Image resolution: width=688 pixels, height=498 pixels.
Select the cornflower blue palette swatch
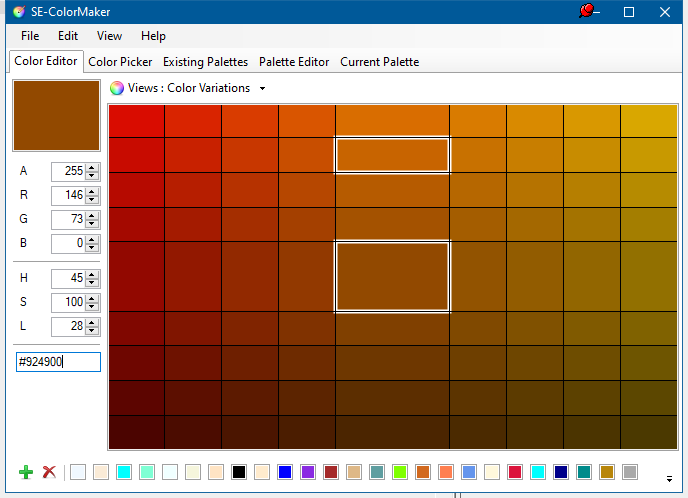point(469,472)
